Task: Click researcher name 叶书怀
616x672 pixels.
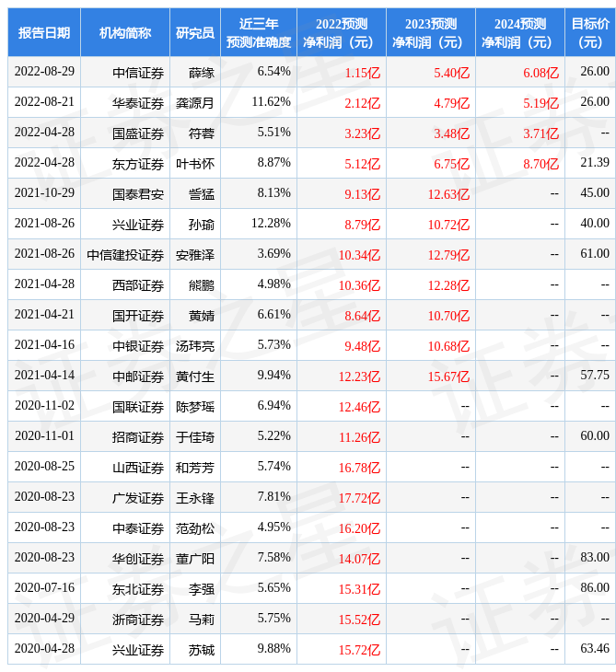Action: click(195, 164)
